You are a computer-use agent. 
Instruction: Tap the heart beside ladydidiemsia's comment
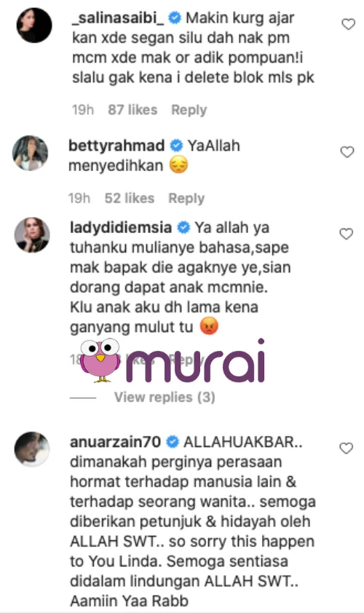(x=346, y=234)
